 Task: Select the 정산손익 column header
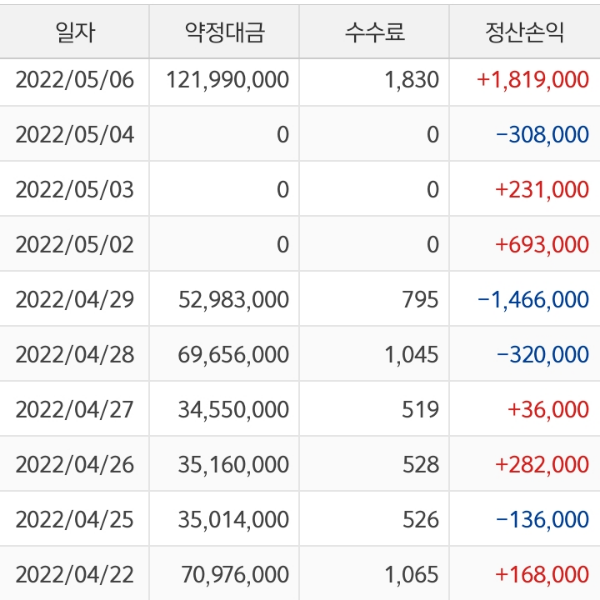click(523, 31)
